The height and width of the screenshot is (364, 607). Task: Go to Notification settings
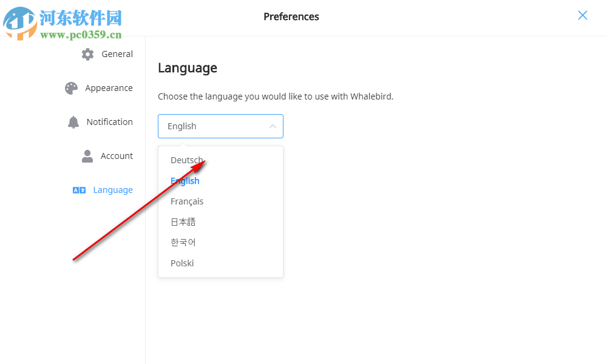click(x=109, y=122)
